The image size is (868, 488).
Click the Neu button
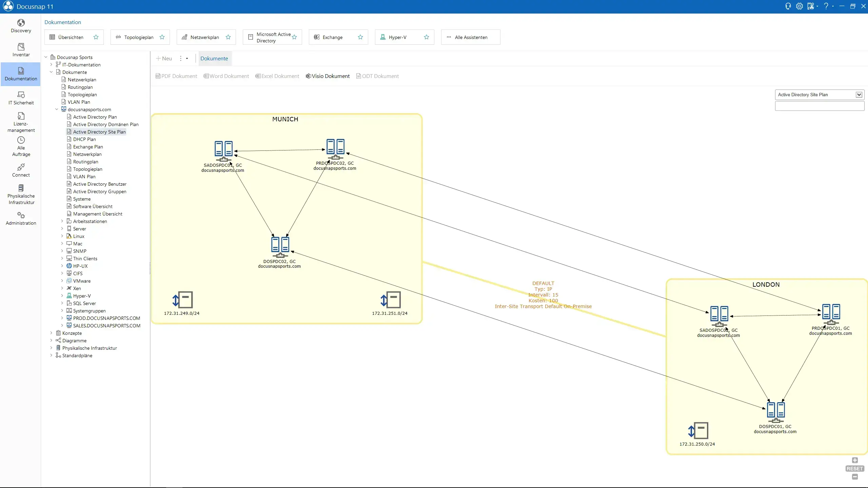click(164, 59)
